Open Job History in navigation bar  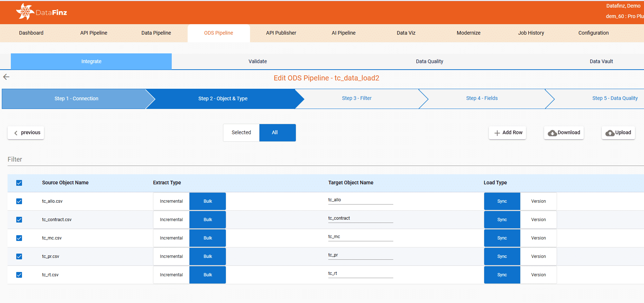tap(531, 33)
